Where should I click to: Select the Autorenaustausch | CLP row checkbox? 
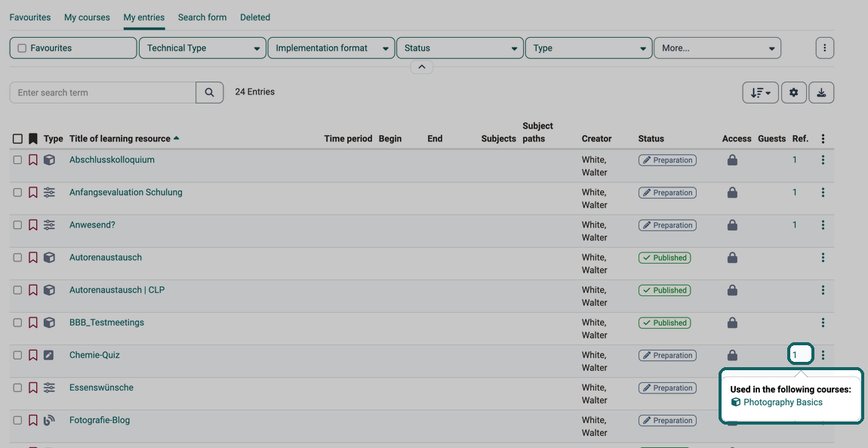coord(17,290)
